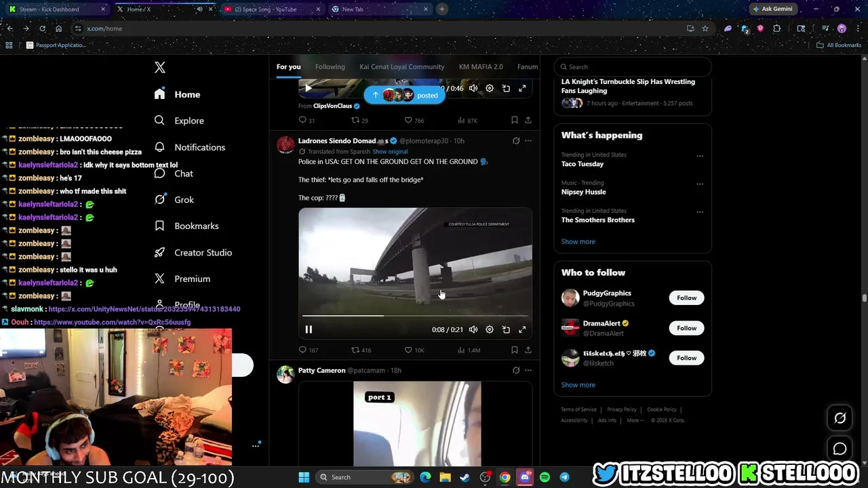The height and width of the screenshot is (488, 868).
Task: Follow DramaAlert
Action: [686, 328]
